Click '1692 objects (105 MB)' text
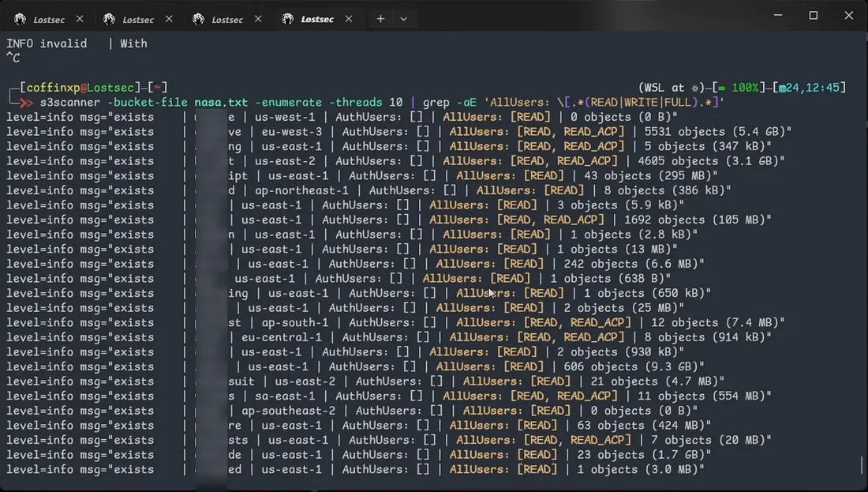The width and height of the screenshot is (868, 492). [x=694, y=220]
